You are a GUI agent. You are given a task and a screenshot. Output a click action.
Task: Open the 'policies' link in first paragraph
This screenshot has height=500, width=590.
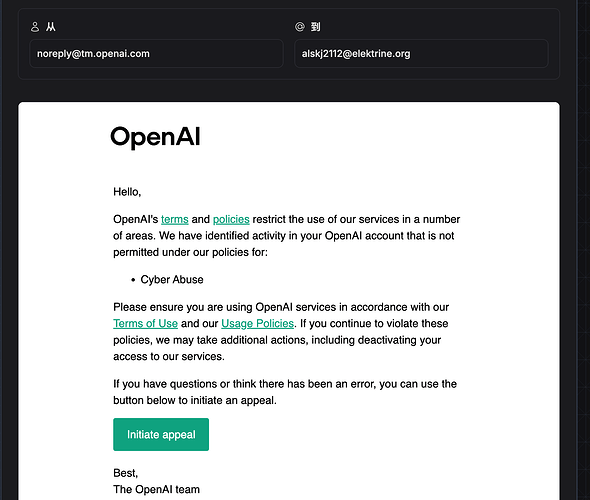click(x=231, y=219)
